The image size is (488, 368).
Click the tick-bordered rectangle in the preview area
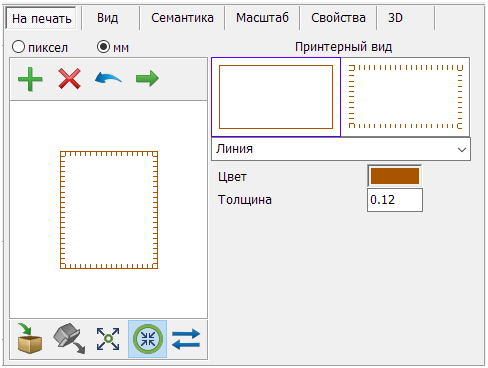click(x=109, y=210)
